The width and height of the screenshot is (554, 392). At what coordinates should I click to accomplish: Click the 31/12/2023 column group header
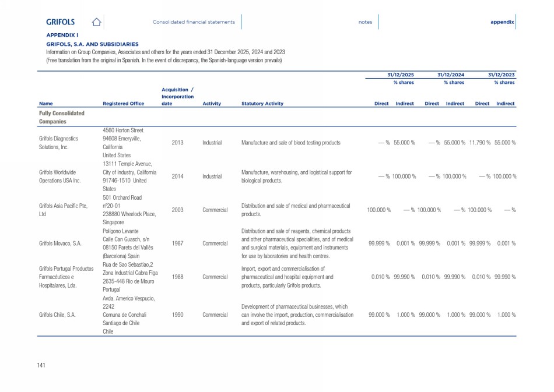(x=502, y=75)
